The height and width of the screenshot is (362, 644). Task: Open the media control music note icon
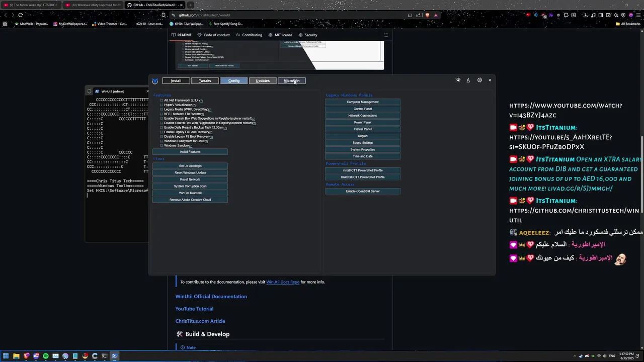click(x=594, y=15)
